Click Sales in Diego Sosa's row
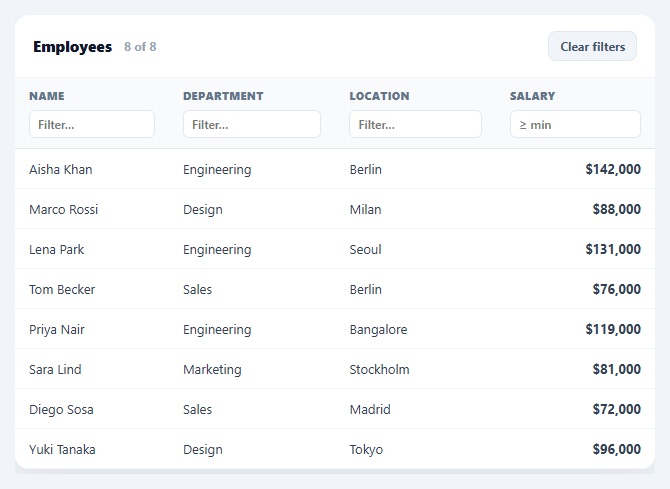 point(197,409)
